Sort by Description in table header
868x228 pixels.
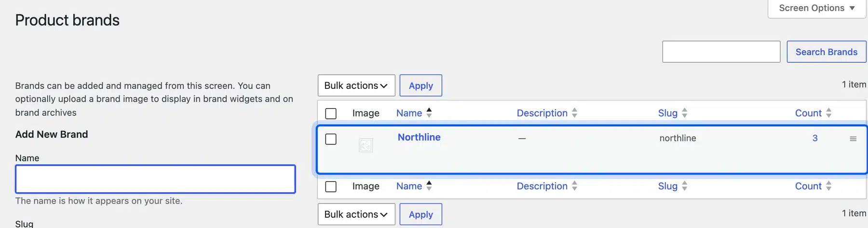point(542,113)
